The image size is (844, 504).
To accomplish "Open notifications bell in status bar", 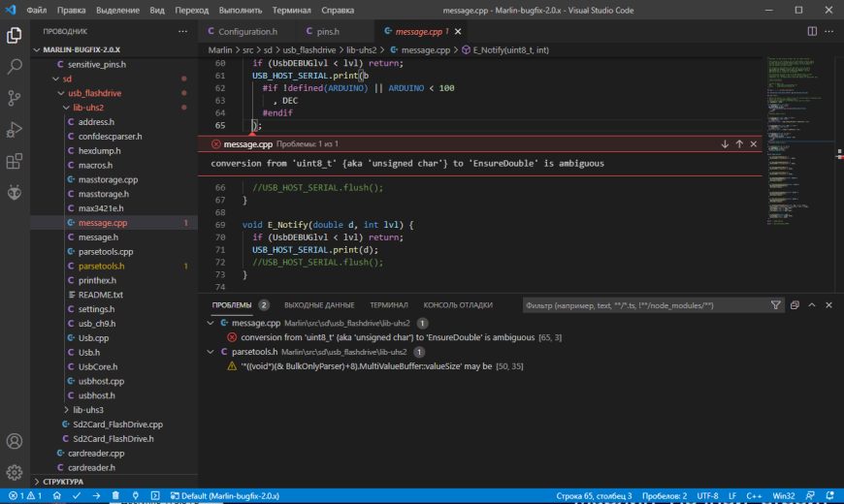I will (x=830, y=496).
